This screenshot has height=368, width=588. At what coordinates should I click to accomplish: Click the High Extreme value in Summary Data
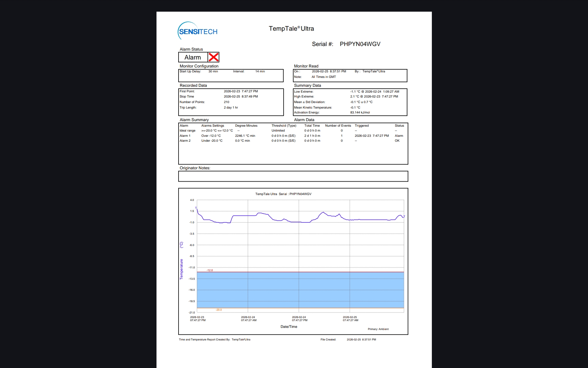[374, 96]
